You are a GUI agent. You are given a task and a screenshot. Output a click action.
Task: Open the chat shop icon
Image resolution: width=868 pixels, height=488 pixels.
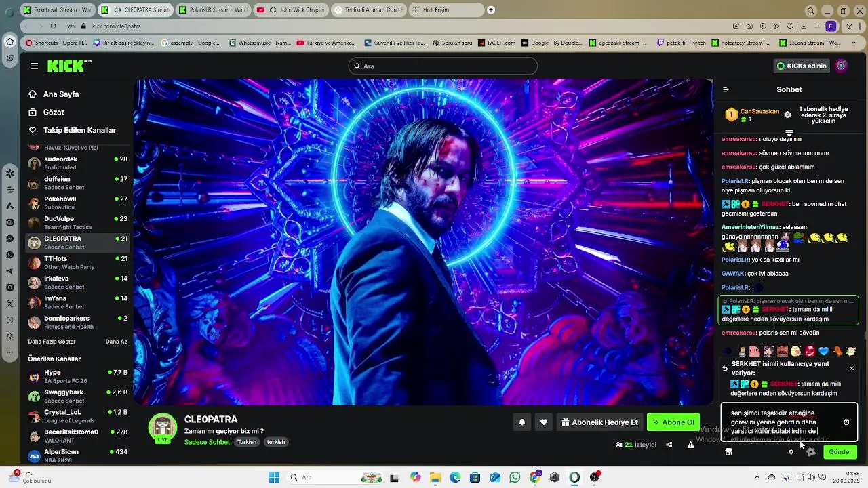point(728,452)
